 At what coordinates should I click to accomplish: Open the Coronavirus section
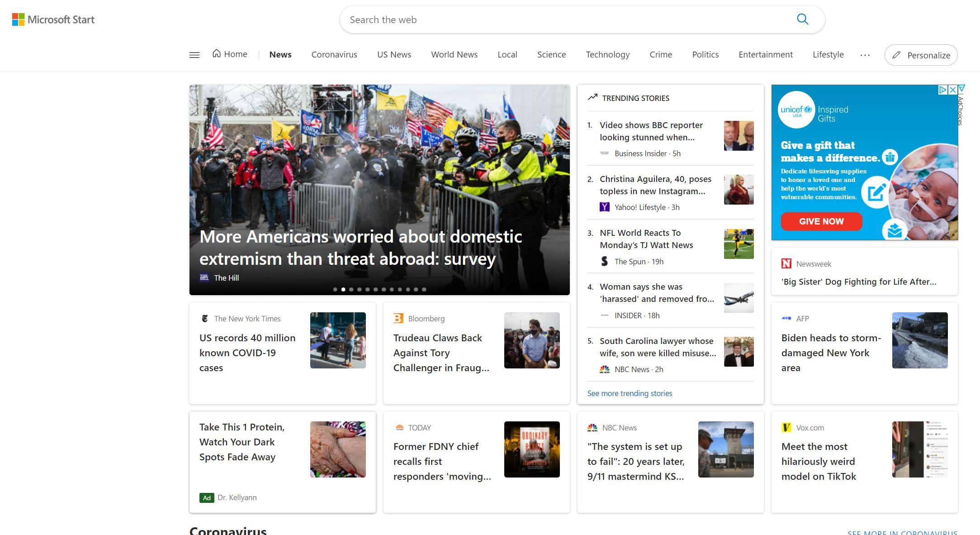coord(334,54)
